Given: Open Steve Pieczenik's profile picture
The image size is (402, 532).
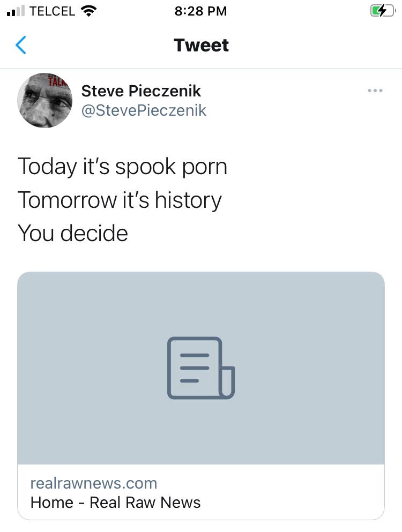Looking at the screenshot, I should click(45, 100).
